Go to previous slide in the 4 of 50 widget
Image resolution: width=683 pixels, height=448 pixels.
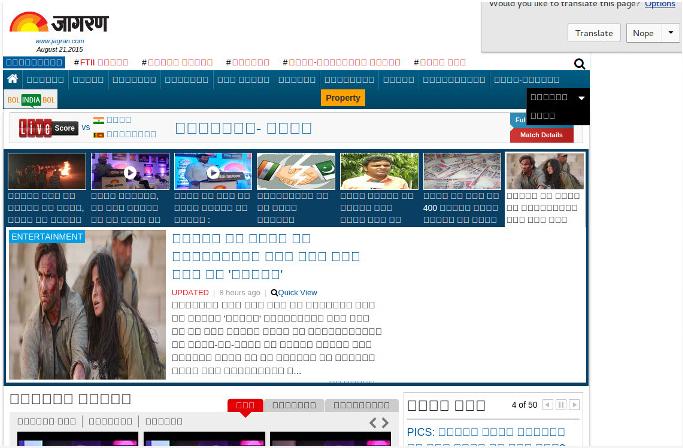tap(548, 405)
